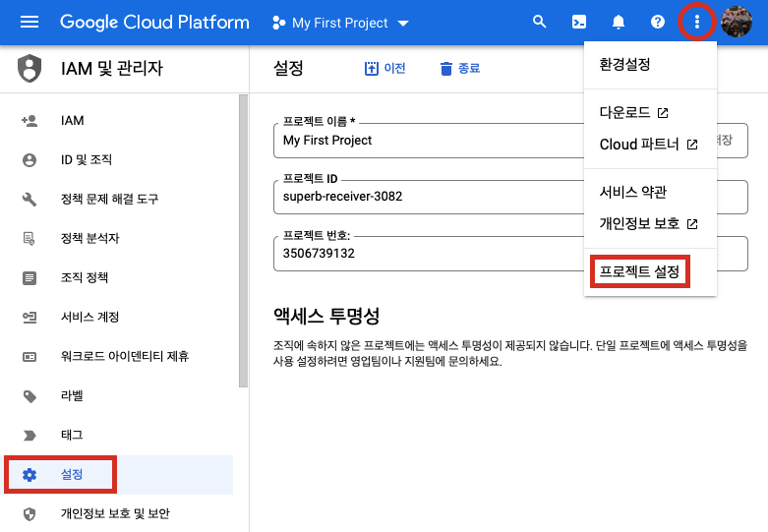Click the 종료 shut down button
The width and height of the screenshot is (768, 532).
pos(459,68)
